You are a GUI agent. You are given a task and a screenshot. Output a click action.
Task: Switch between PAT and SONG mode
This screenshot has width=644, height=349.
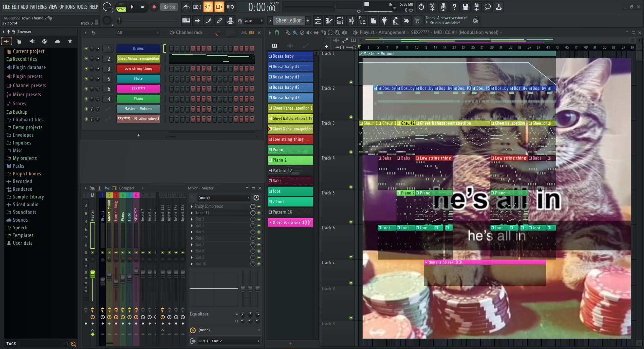click(121, 7)
